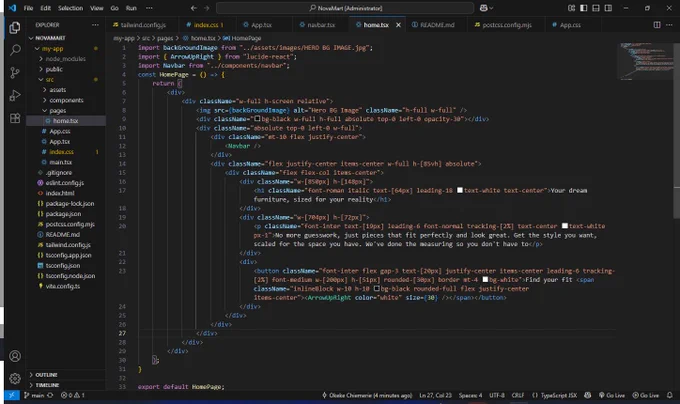Click the Copilot status icon in status bar
This screenshot has width=680, height=404.
588,395
